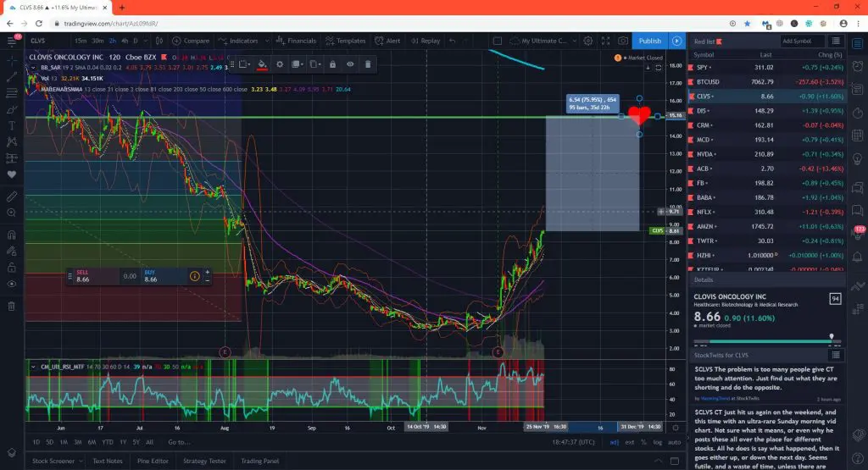Open the My Ultimate C... layout dropdown

(x=543, y=41)
